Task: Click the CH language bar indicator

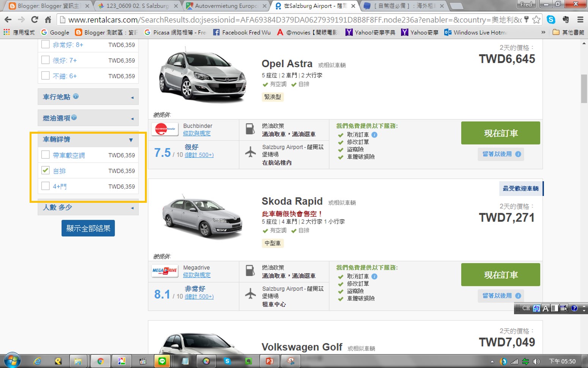Action: click(526, 308)
